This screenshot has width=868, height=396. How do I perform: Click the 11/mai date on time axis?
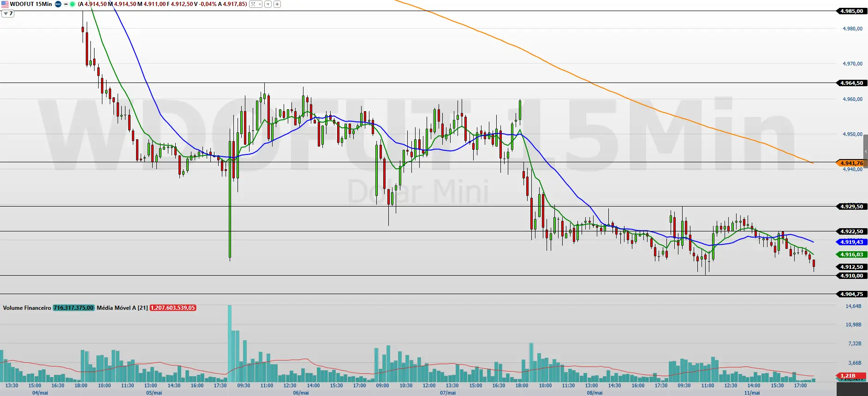tap(752, 393)
